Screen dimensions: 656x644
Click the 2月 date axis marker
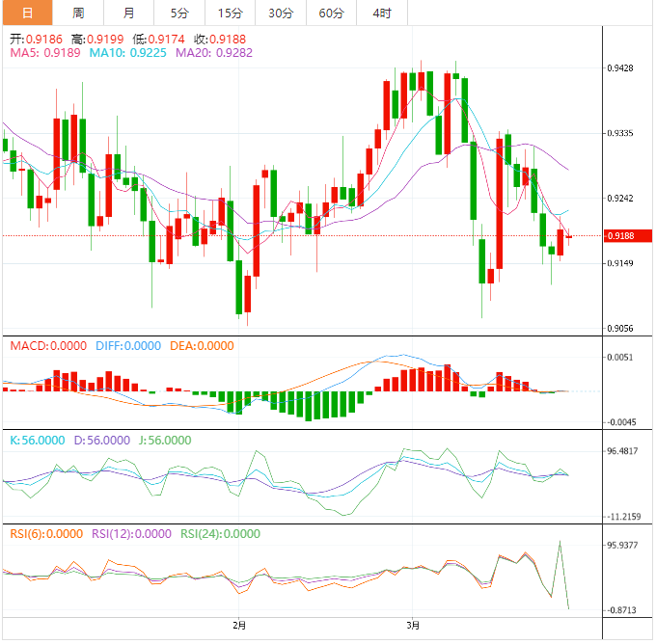pos(239,626)
